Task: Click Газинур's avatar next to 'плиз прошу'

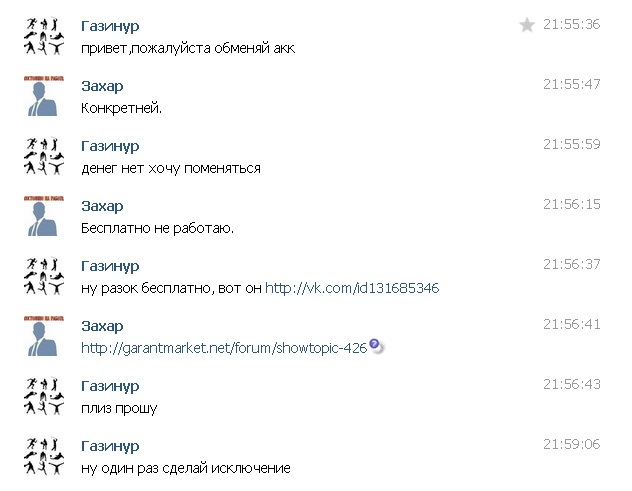Action: 44,396
